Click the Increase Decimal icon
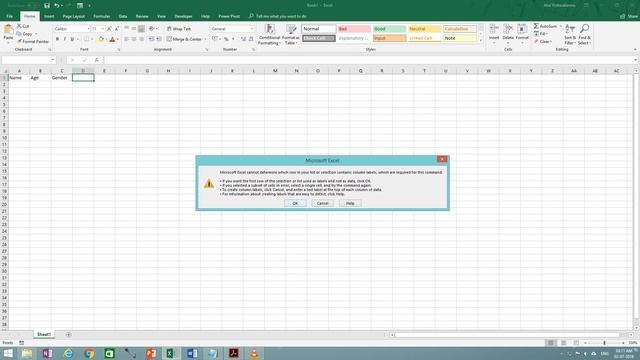This screenshot has width=640, height=360. 243,39
